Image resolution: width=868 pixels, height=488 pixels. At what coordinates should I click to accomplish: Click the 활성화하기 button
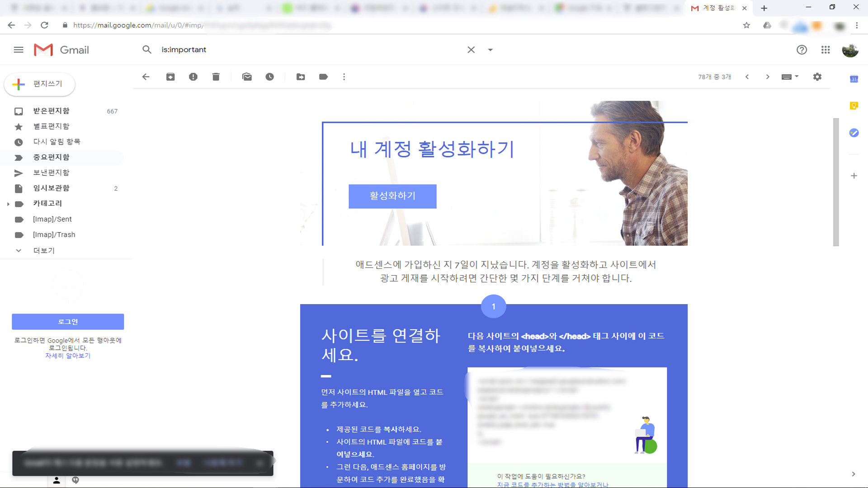[392, 196]
